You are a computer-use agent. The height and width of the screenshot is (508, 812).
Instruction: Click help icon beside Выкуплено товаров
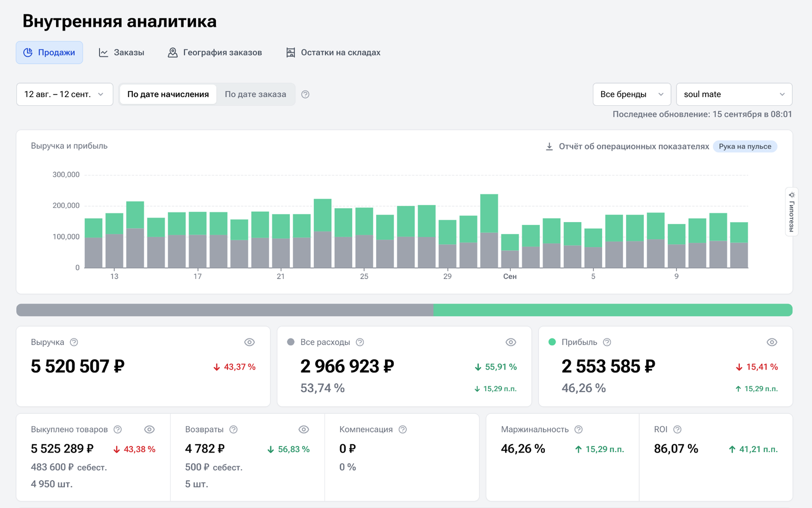coord(117,429)
